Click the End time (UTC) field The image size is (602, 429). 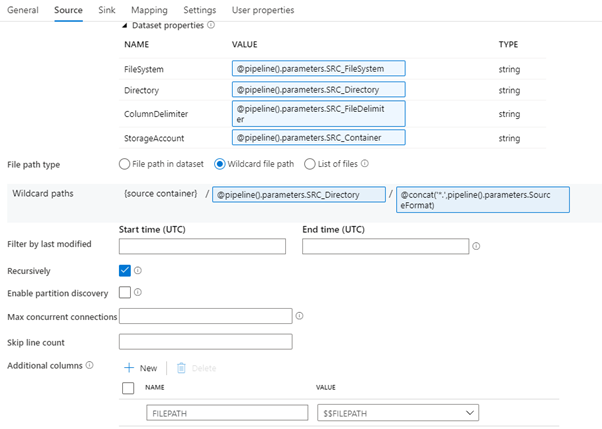(385, 246)
